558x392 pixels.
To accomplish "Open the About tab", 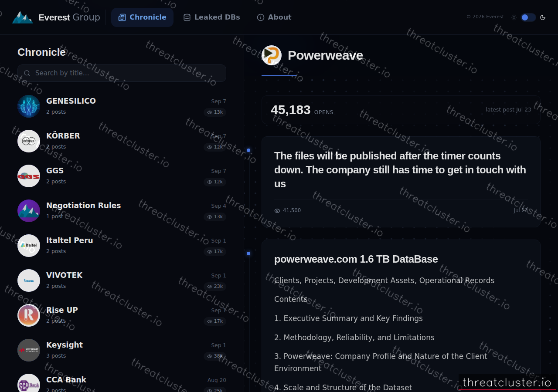I will [274, 17].
